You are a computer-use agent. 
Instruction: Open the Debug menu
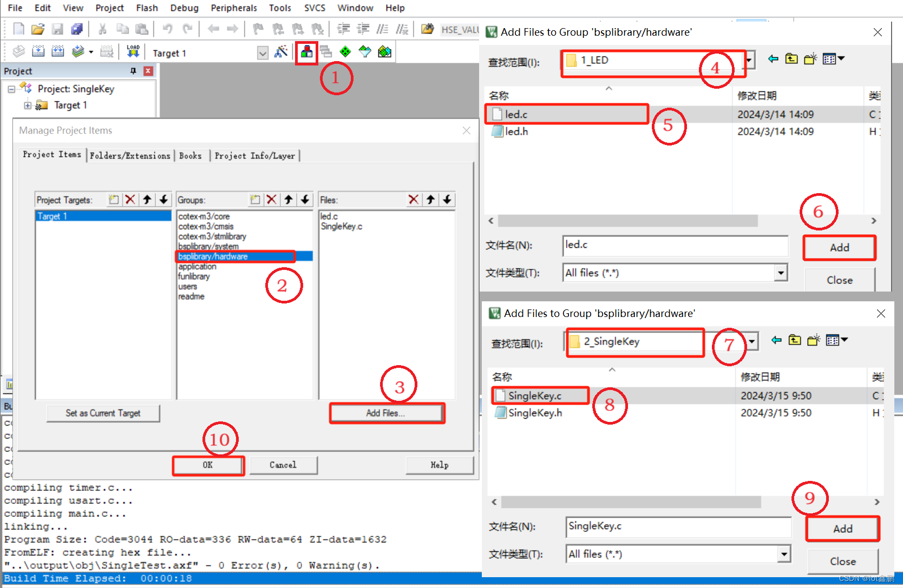pos(184,8)
